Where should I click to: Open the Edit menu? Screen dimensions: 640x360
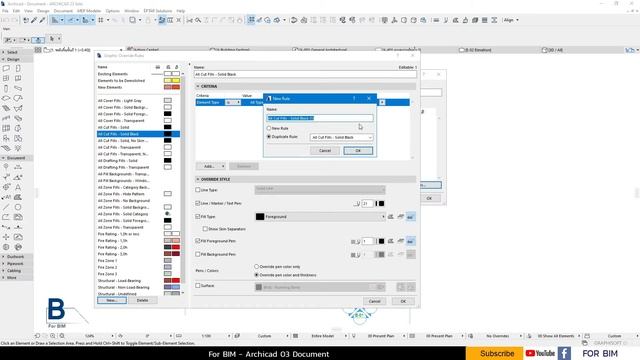point(16,11)
